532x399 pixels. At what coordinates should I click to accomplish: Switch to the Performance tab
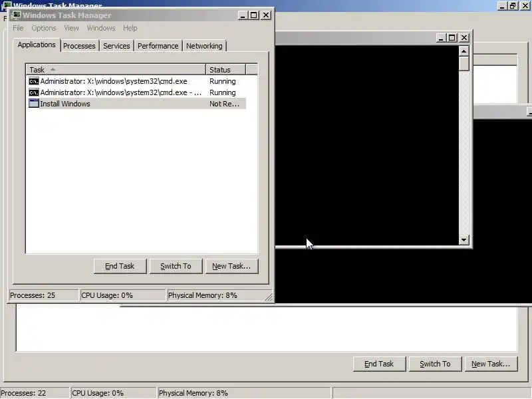(158, 46)
